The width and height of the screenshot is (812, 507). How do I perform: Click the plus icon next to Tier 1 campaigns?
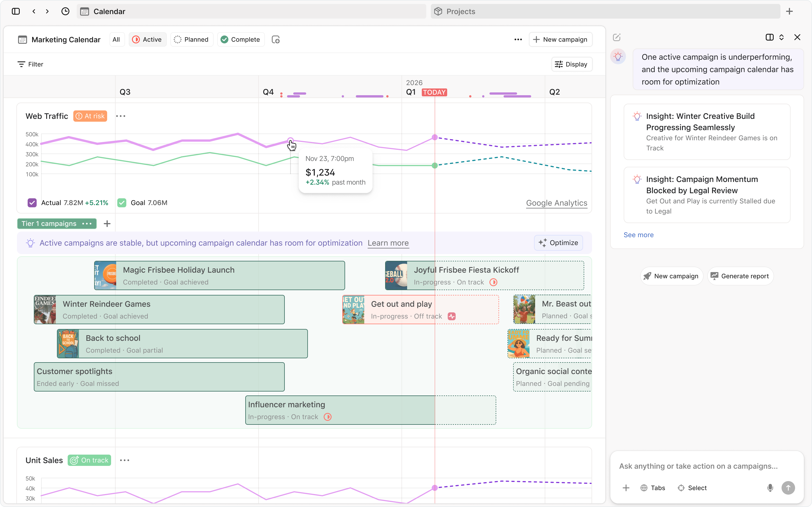pyautogui.click(x=107, y=224)
